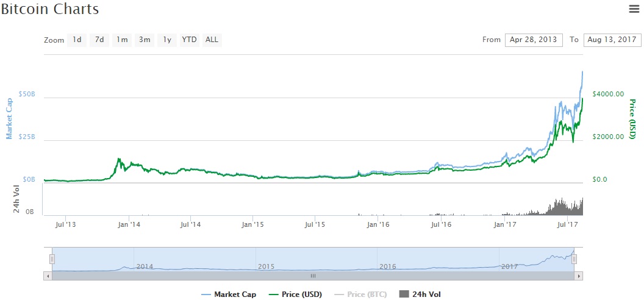The width and height of the screenshot is (644, 300).
Task: Grab the left navigator range handle
Action: (52, 259)
